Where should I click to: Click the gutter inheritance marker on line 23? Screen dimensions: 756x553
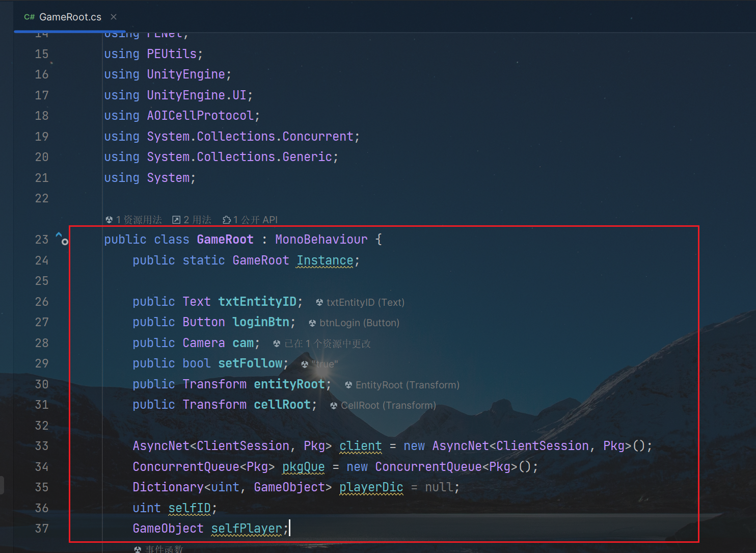[62, 238]
